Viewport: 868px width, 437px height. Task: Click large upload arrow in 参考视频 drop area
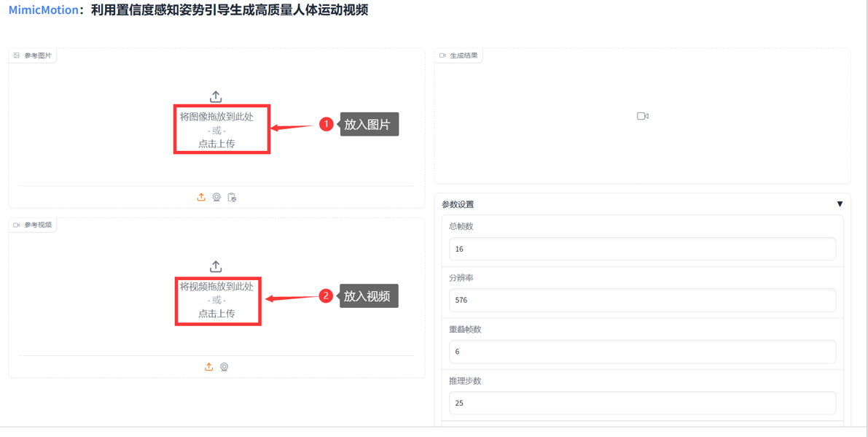216,266
